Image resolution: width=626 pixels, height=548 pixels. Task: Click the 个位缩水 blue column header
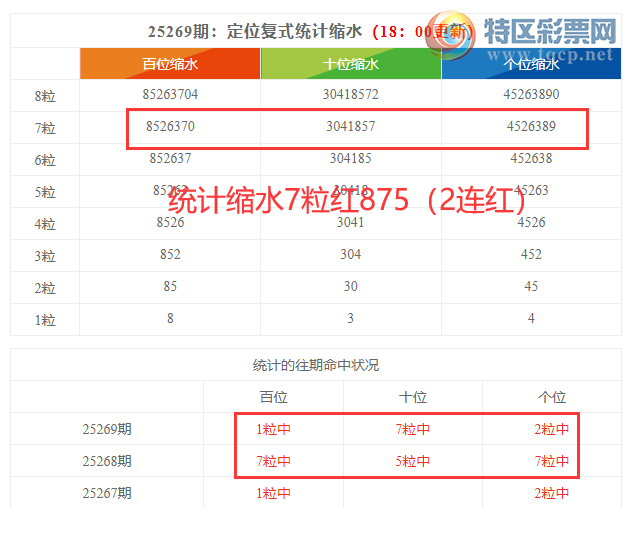[x=531, y=63]
